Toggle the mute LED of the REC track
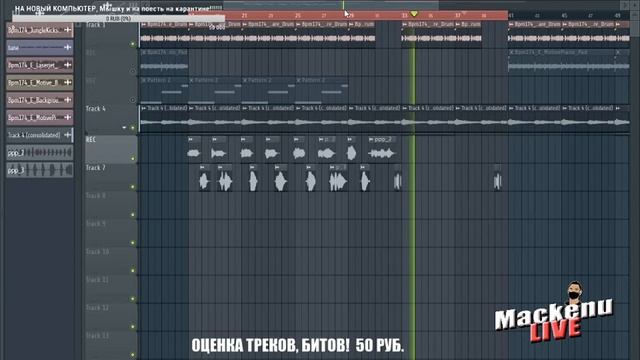Viewport: 640px width, 360px height. (x=133, y=159)
